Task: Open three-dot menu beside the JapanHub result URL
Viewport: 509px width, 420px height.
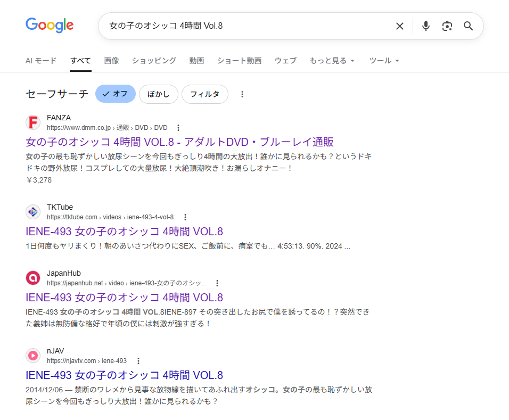Action: click(x=217, y=283)
